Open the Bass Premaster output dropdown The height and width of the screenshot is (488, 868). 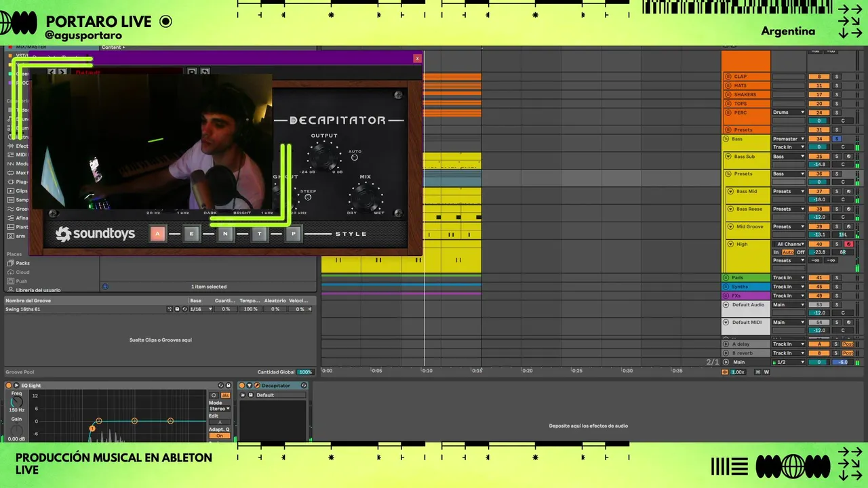tap(789, 139)
